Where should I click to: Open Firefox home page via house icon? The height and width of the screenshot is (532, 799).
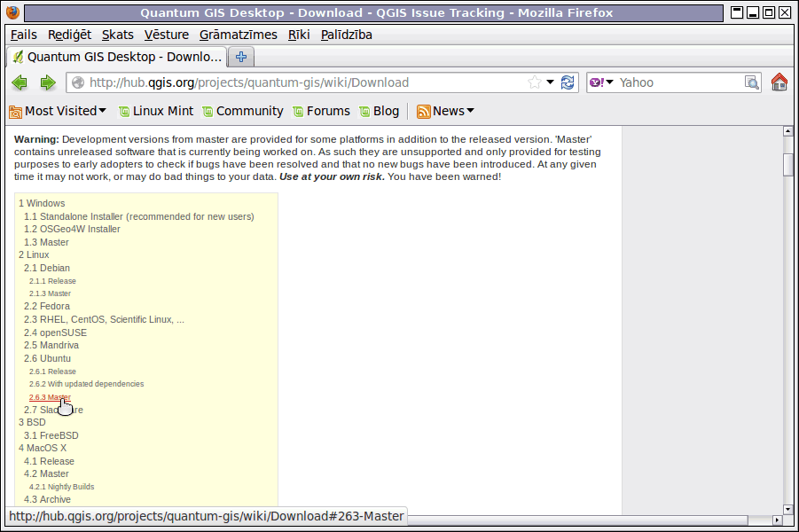pos(779,82)
